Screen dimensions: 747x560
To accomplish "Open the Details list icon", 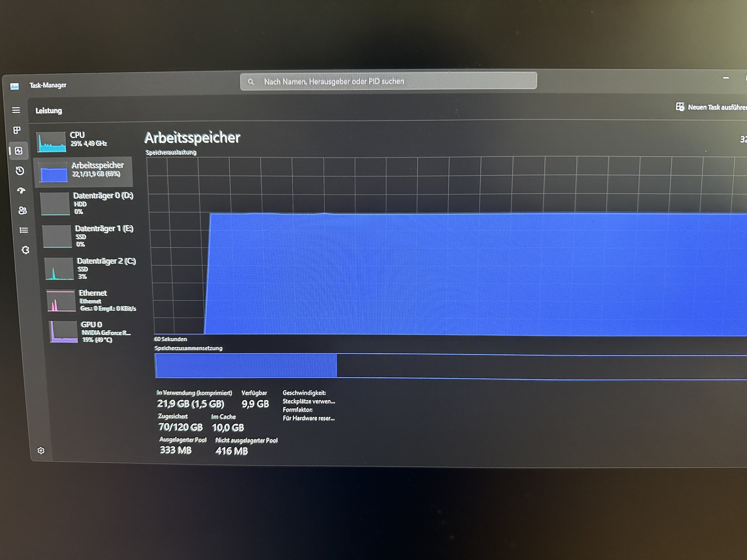I will [24, 230].
